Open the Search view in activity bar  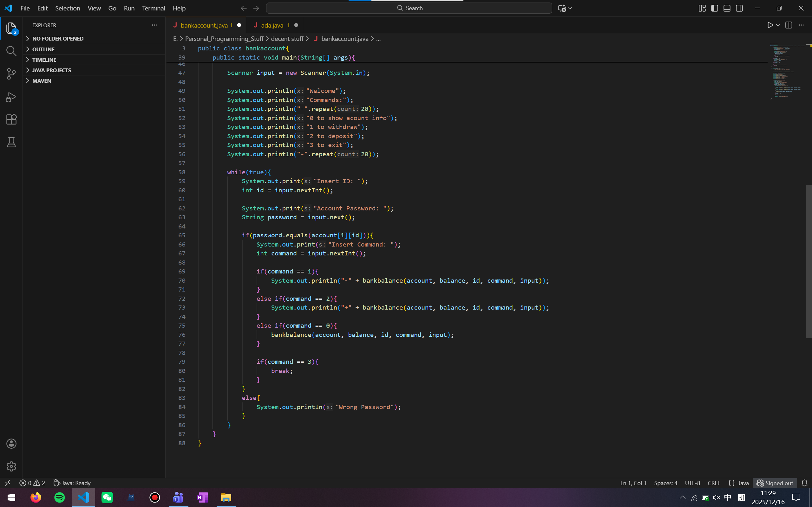(11, 51)
